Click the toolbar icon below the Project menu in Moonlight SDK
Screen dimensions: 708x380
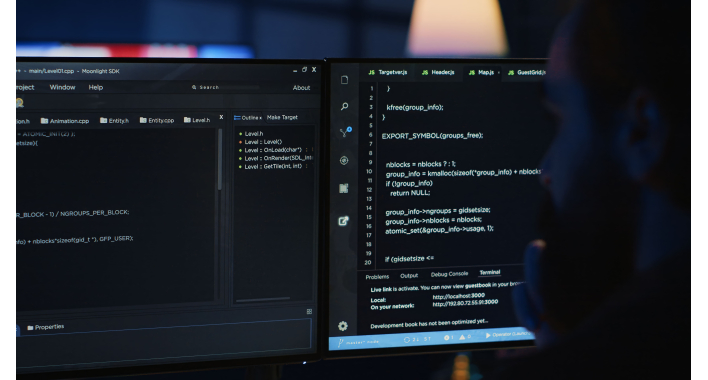[20, 103]
